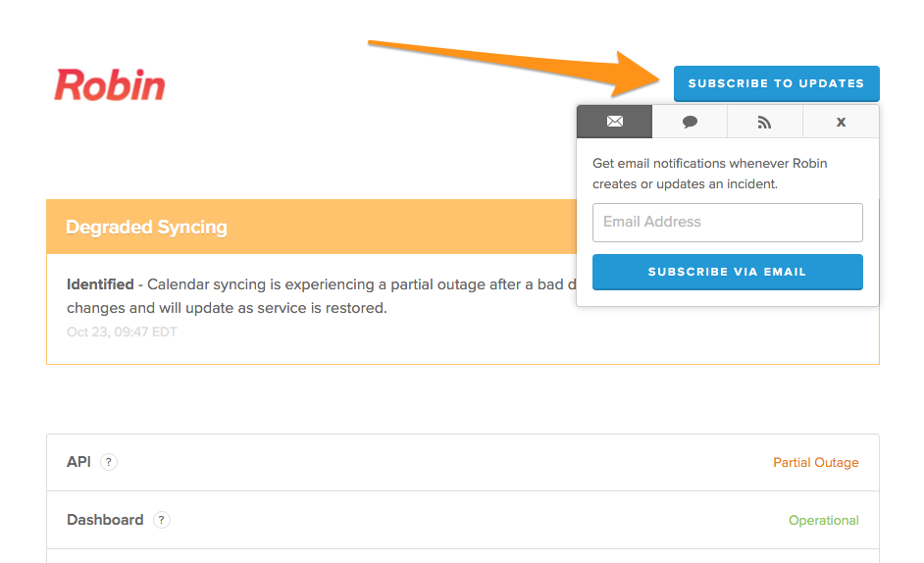Image resolution: width=924 pixels, height=563 pixels.
Task: Click the Operational status for Dashboard
Action: click(x=823, y=520)
